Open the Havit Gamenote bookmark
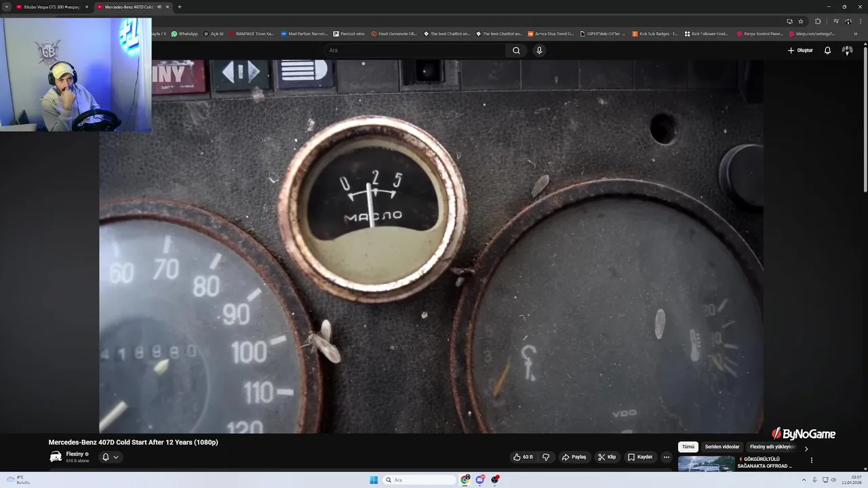 (x=394, y=33)
